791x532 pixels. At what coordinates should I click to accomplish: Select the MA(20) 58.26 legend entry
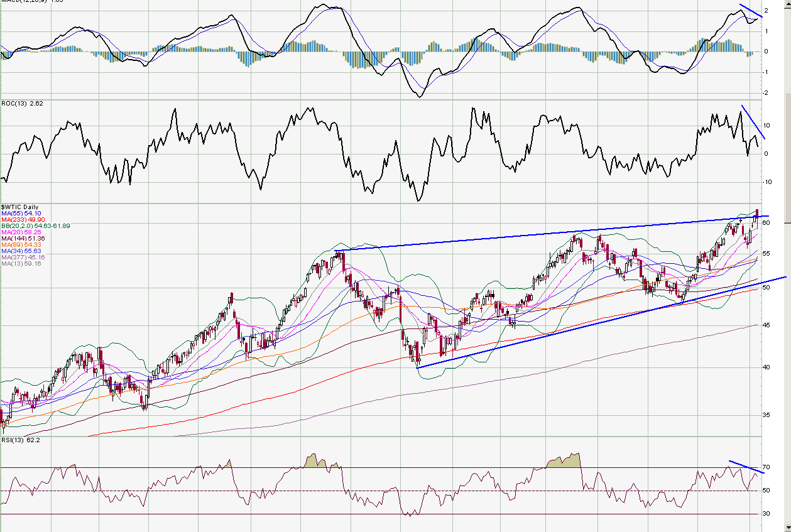(21, 232)
